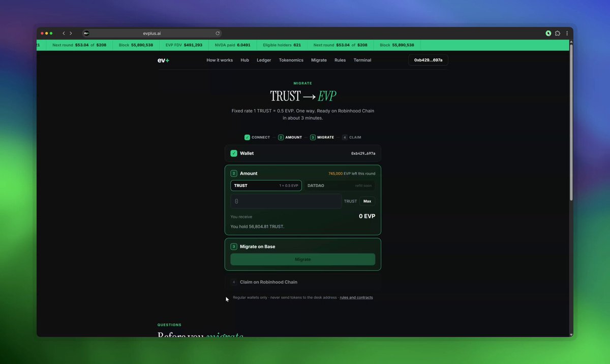Select the TRUST token option
This screenshot has height=364, width=610.
coord(266,186)
